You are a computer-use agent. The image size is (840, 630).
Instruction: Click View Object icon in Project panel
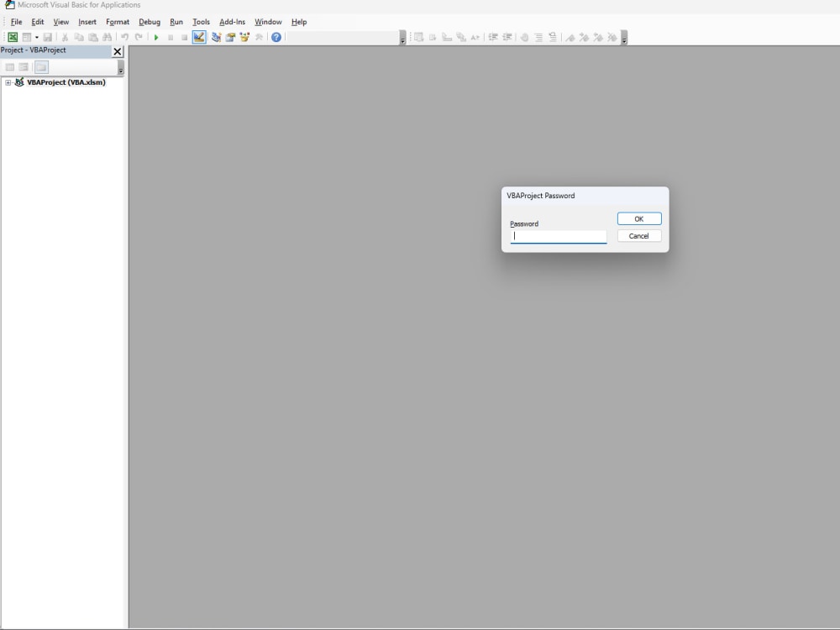[x=24, y=67]
